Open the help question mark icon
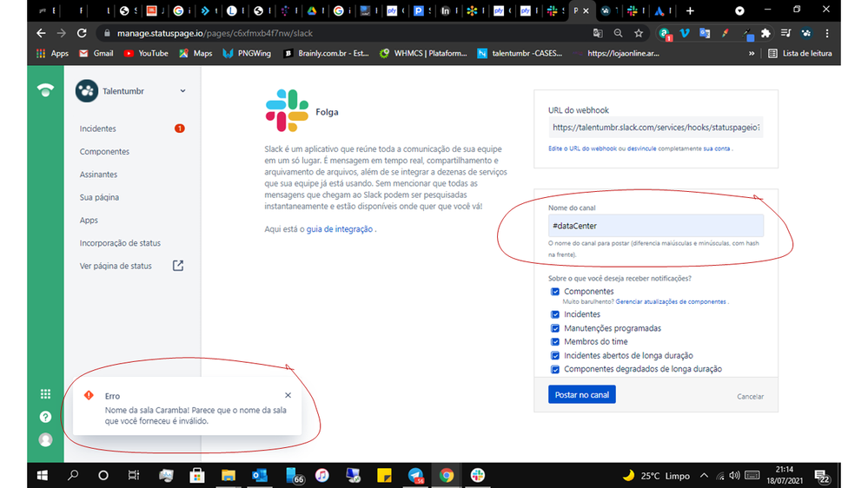The width and height of the screenshot is (868, 488). click(x=45, y=417)
